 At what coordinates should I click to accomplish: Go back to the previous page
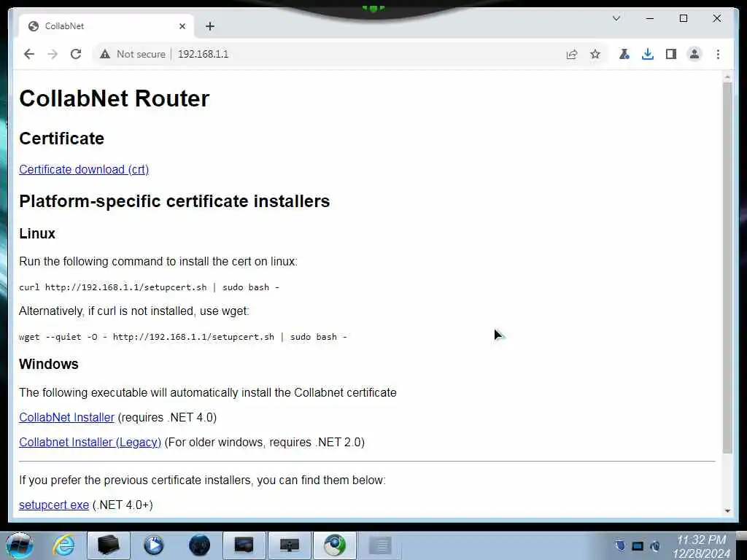(29, 54)
